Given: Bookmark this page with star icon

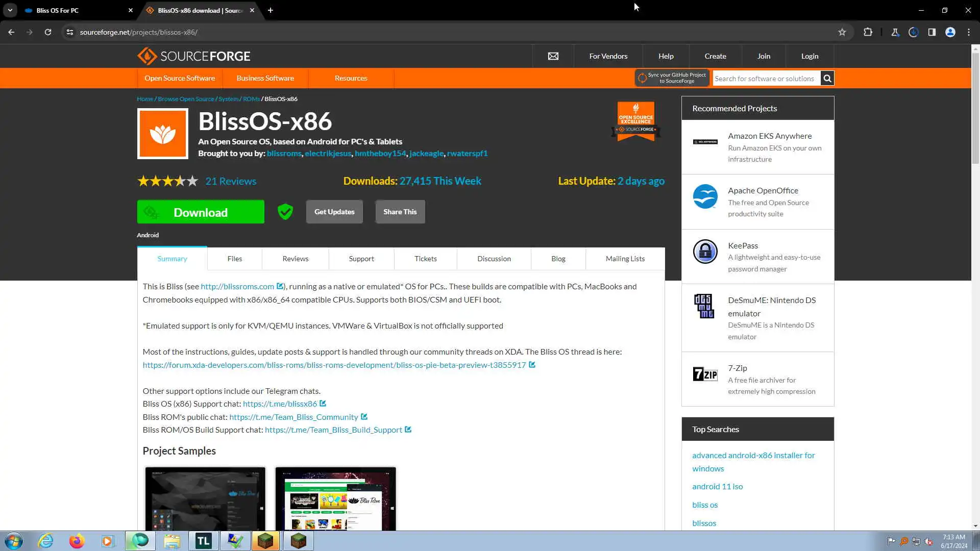Looking at the screenshot, I should 842,32.
